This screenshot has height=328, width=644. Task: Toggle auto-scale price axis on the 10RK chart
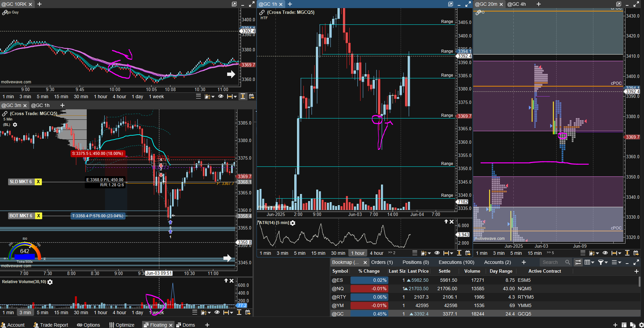click(x=243, y=97)
